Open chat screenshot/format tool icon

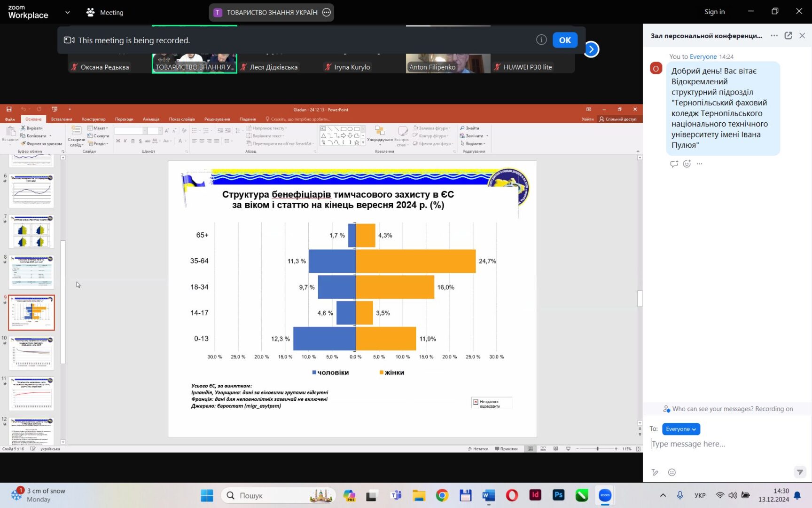point(655,472)
